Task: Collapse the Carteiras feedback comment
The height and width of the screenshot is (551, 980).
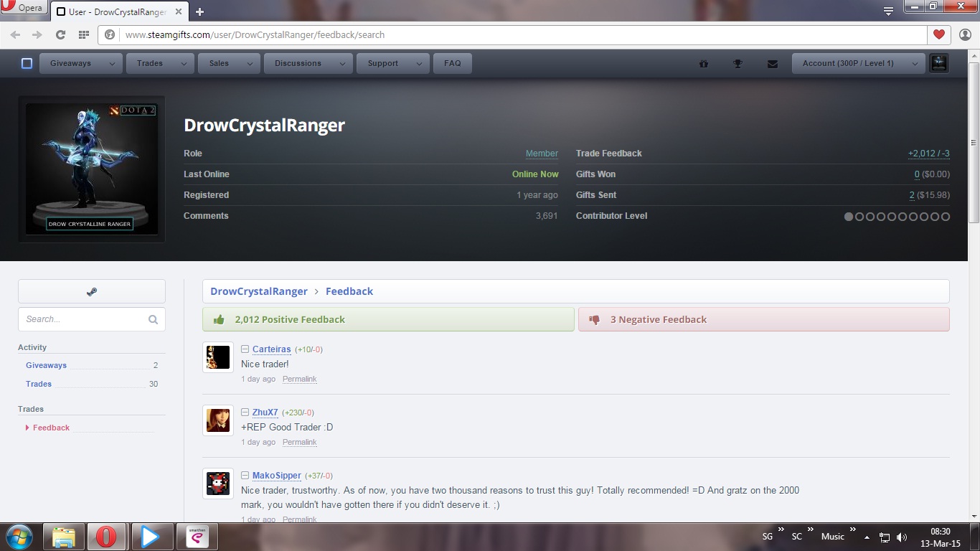Action: (x=245, y=349)
